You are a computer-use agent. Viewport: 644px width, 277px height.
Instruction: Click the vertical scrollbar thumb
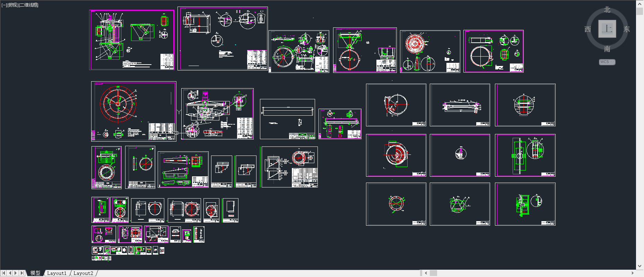click(640, 11)
